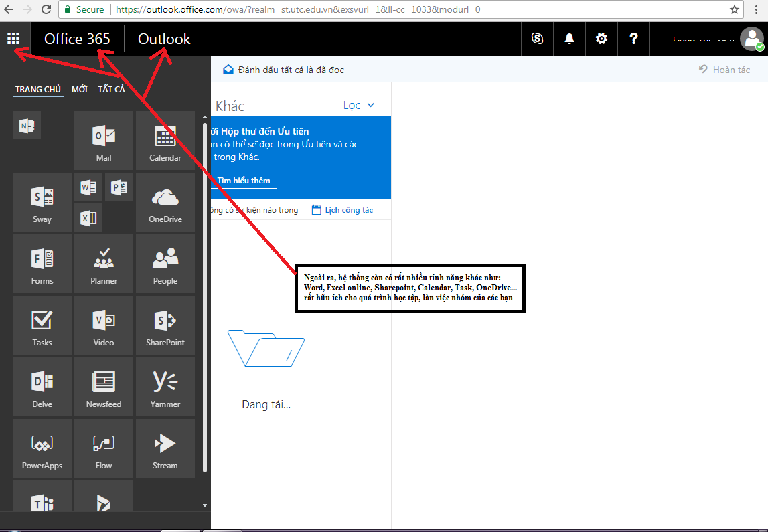The width and height of the screenshot is (768, 532).
Task: Launch the Sway app tile
Action: click(42, 202)
